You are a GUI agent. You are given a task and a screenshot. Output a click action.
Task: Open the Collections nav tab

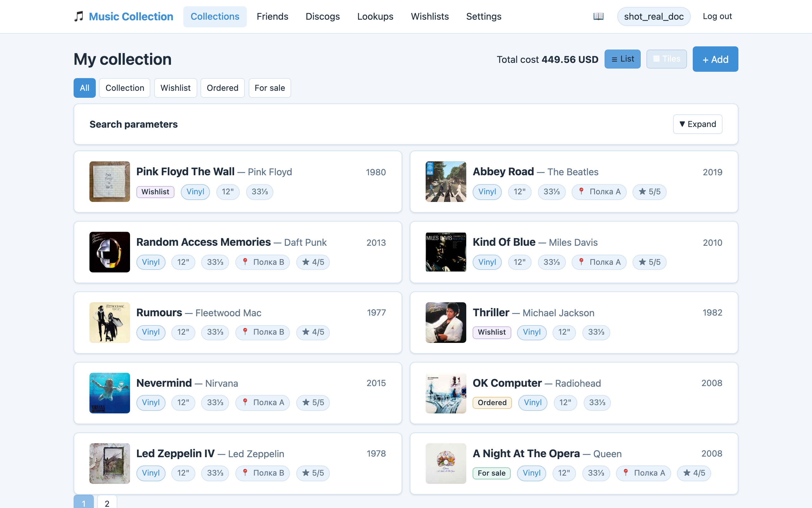(x=215, y=17)
